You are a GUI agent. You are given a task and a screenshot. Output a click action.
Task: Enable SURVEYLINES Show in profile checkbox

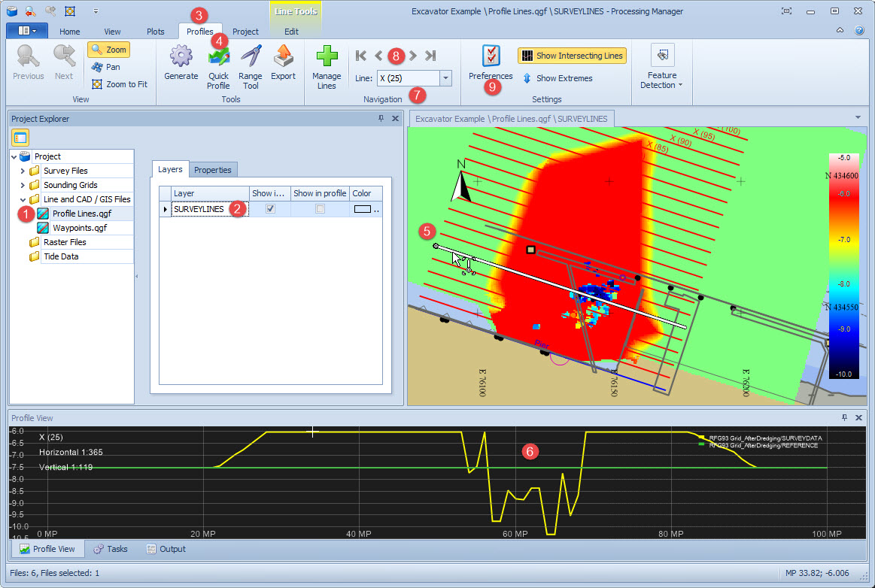click(x=320, y=209)
